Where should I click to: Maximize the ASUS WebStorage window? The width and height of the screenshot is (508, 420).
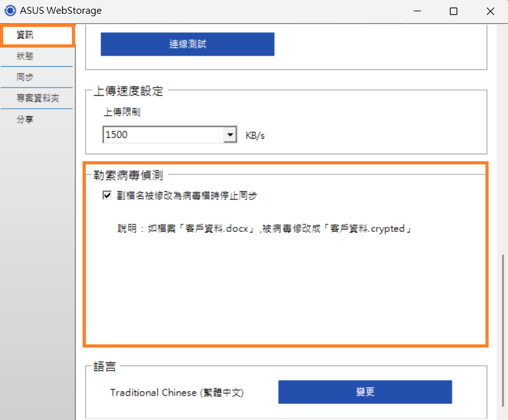click(454, 11)
